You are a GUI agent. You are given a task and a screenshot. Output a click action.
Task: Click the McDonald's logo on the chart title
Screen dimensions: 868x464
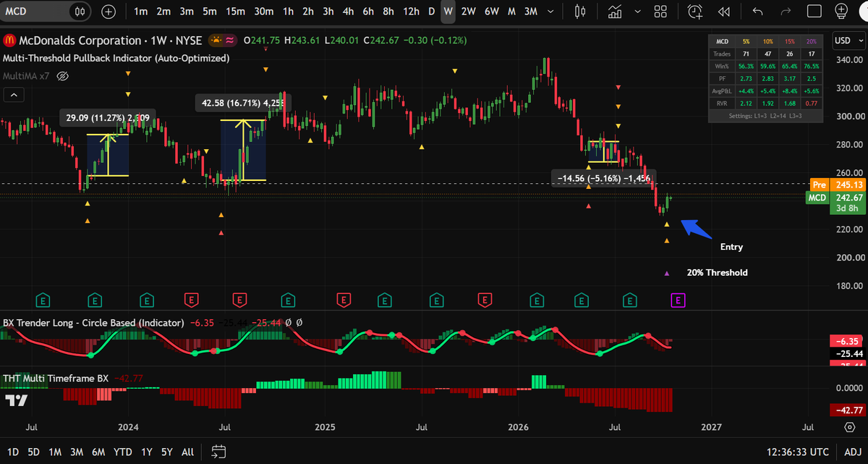(9, 41)
